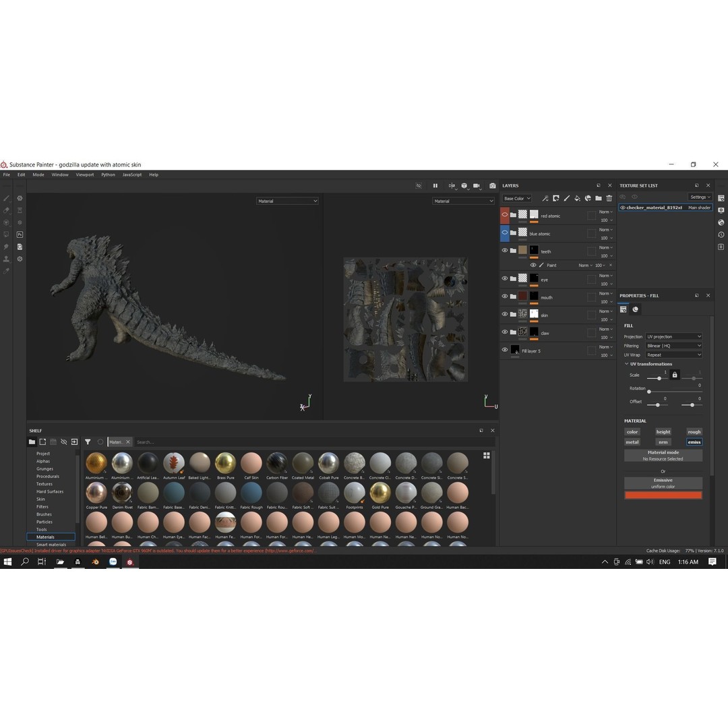Hide the eye layer
The image size is (728, 728).
pos(505,278)
